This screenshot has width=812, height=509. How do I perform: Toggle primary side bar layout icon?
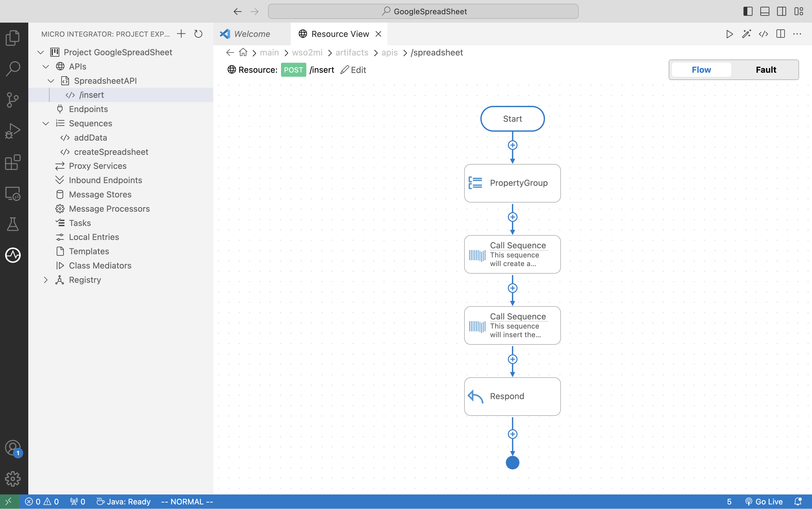click(x=748, y=11)
